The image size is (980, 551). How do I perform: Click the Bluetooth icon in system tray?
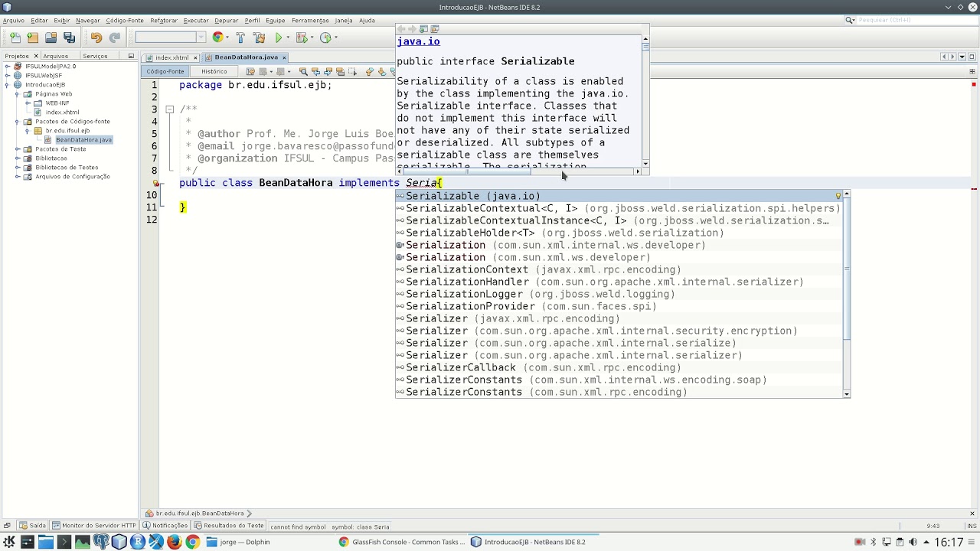pos(874,542)
